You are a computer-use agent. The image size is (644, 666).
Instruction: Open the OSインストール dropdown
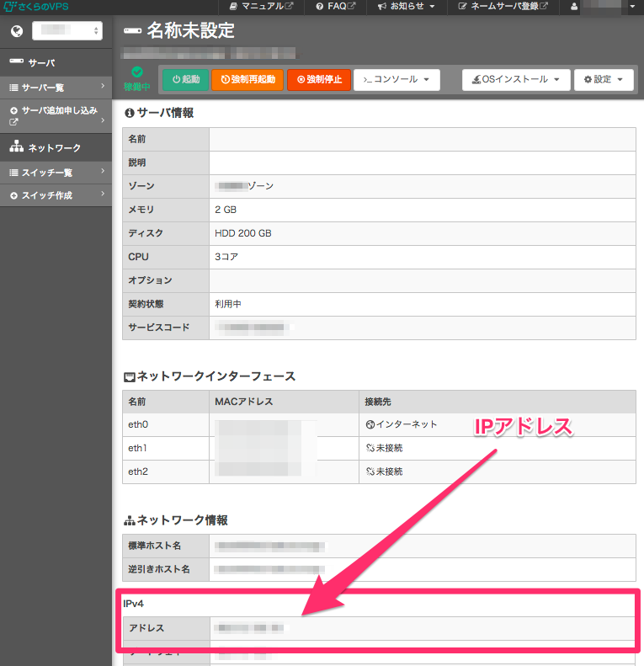[516, 79]
